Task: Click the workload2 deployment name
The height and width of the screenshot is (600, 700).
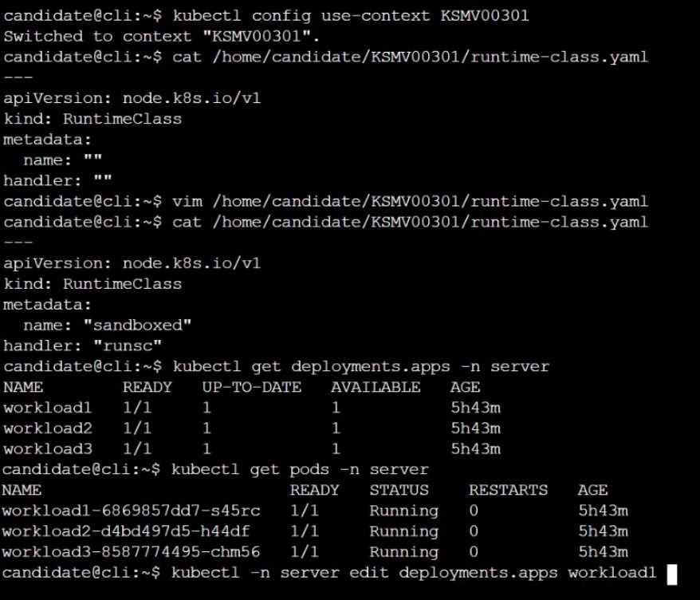Action: [47, 428]
